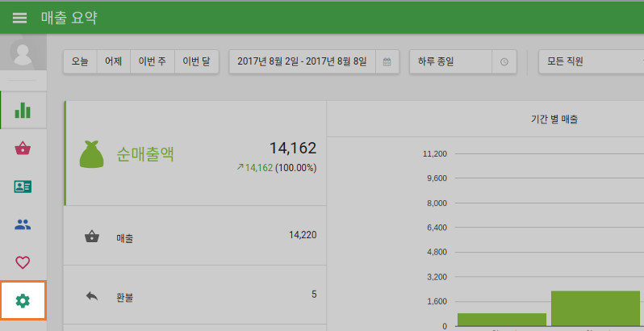Click the 6,400 axis label
Image resolution: width=644 pixels, height=331 pixels.
tap(437, 228)
